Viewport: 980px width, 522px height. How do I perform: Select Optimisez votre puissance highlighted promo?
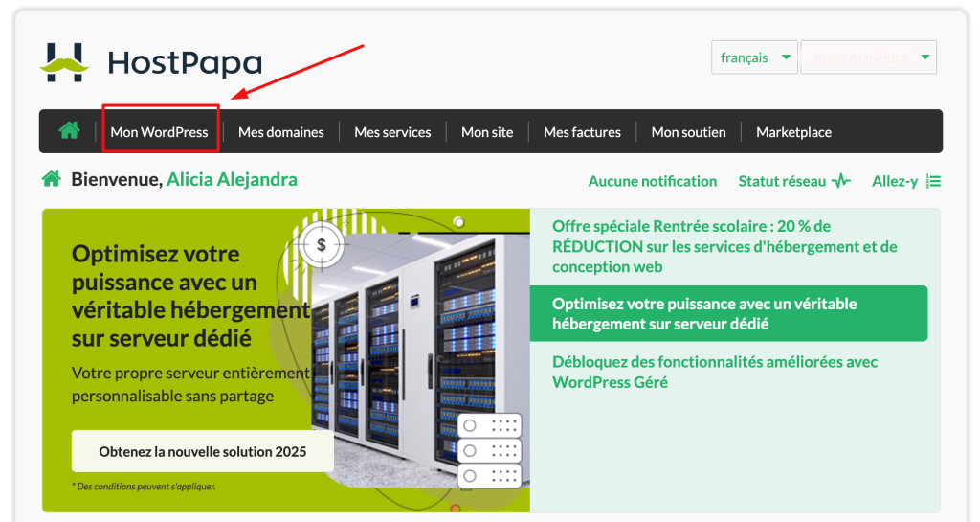(728, 314)
